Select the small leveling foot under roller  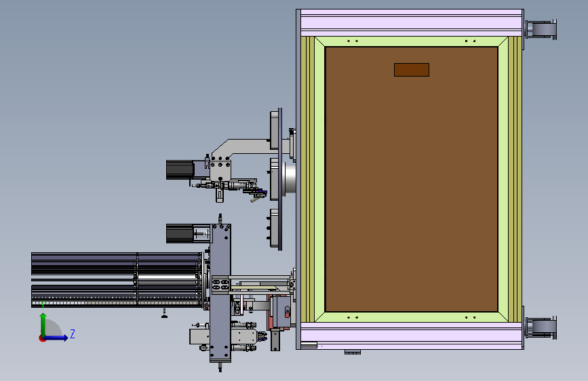pyautogui.click(x=164, y=313)
